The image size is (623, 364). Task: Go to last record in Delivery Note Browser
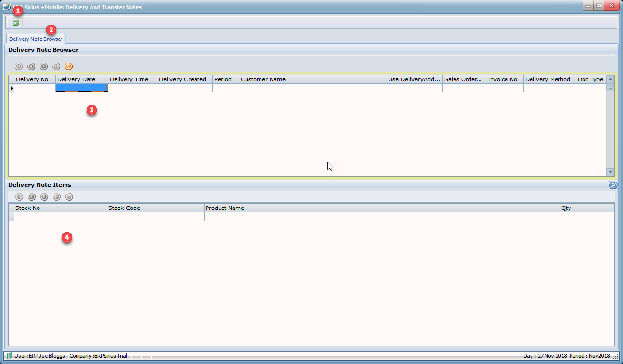(56, 66)
